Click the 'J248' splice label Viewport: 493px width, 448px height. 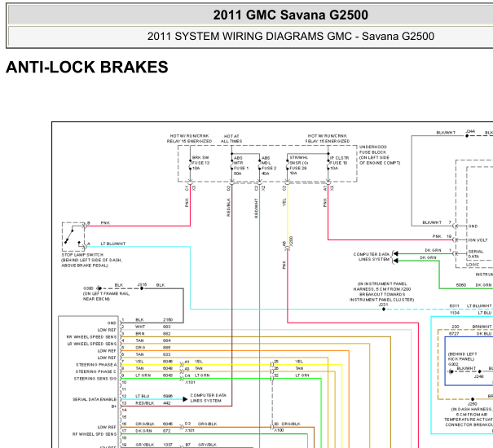pyautogui.click(x=478, y=376)
